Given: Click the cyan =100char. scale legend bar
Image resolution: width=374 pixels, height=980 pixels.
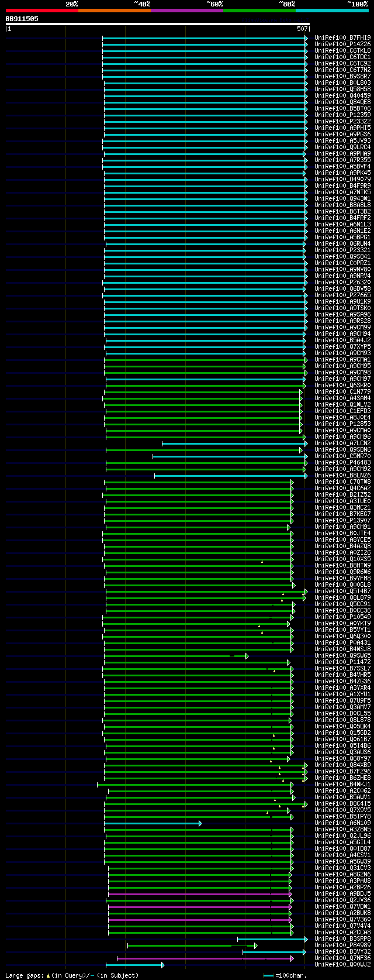Looking at the screenshot, I should tap(268, 975).
